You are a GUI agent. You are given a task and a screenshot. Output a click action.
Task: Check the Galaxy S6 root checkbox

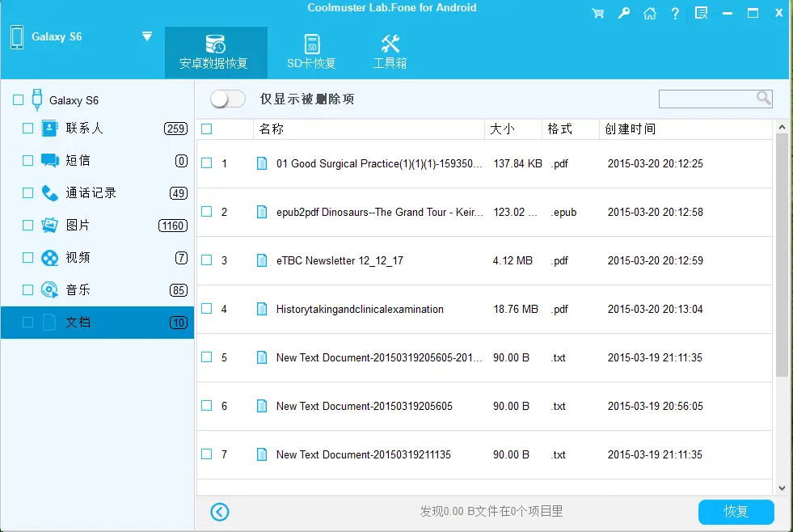19,99
